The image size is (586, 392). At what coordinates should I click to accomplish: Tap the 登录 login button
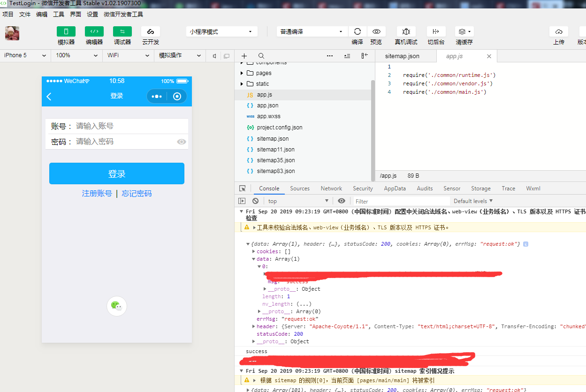(117, 173)
